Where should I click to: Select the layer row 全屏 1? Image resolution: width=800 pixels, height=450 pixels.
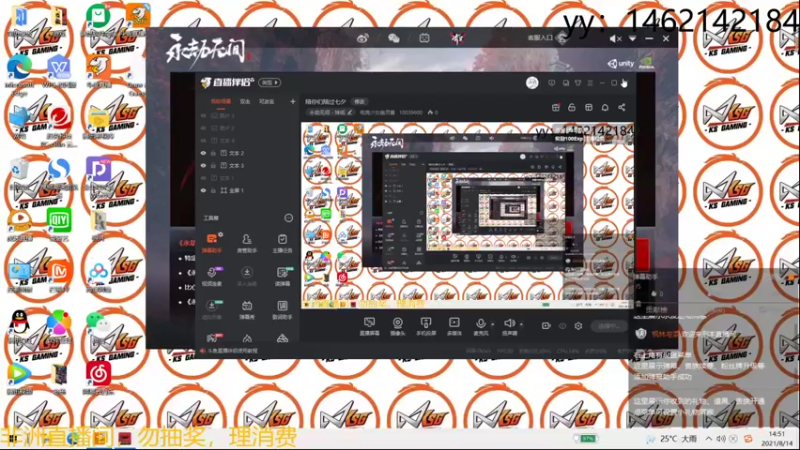pyautogui.click(x=247, y=190)
